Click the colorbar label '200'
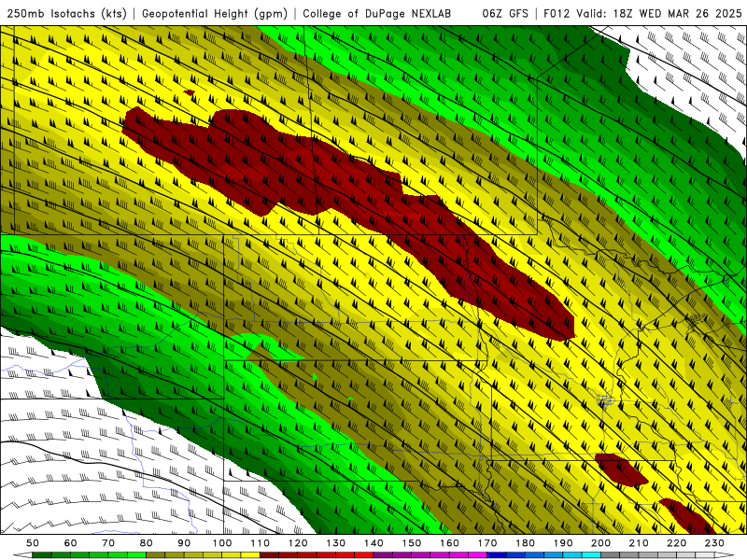 tap(600, 543)
